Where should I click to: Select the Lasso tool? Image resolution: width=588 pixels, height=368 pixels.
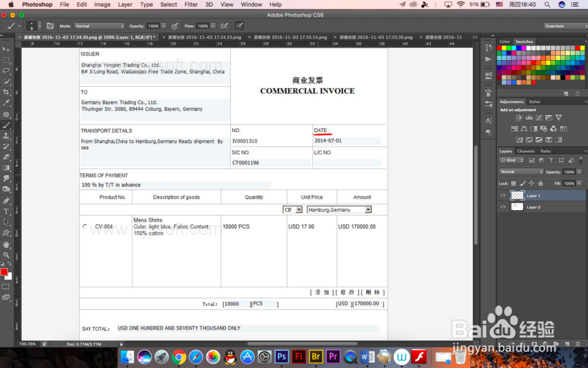[x=6, y=71]
